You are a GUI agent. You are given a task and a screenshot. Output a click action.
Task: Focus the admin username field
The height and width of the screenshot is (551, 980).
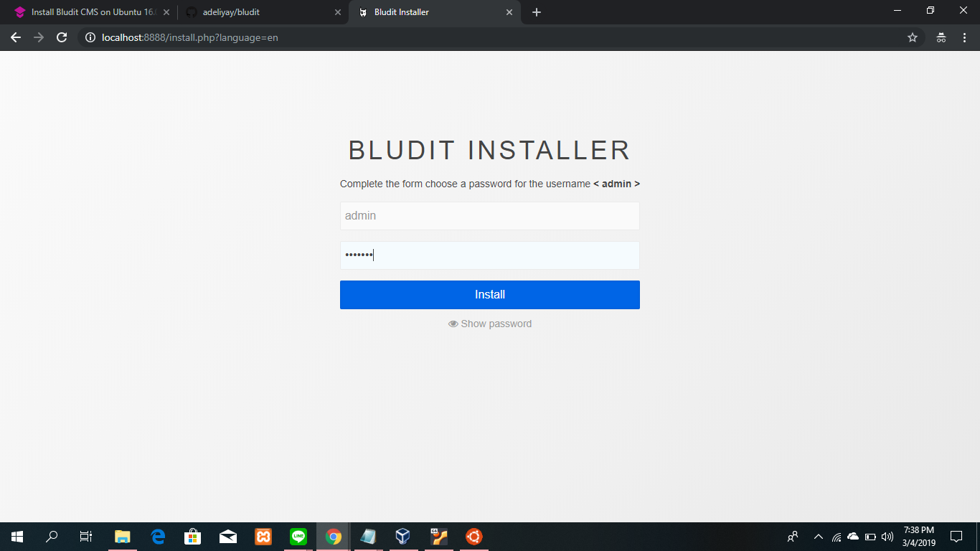click(490, 216)
